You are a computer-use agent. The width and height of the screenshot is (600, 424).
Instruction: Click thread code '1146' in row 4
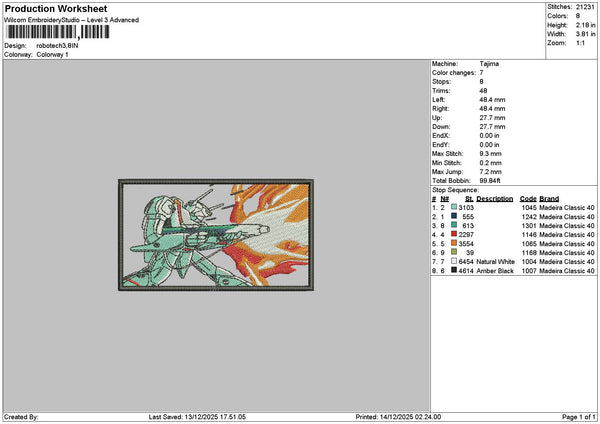pyautogui.click(x=529, y=235)
